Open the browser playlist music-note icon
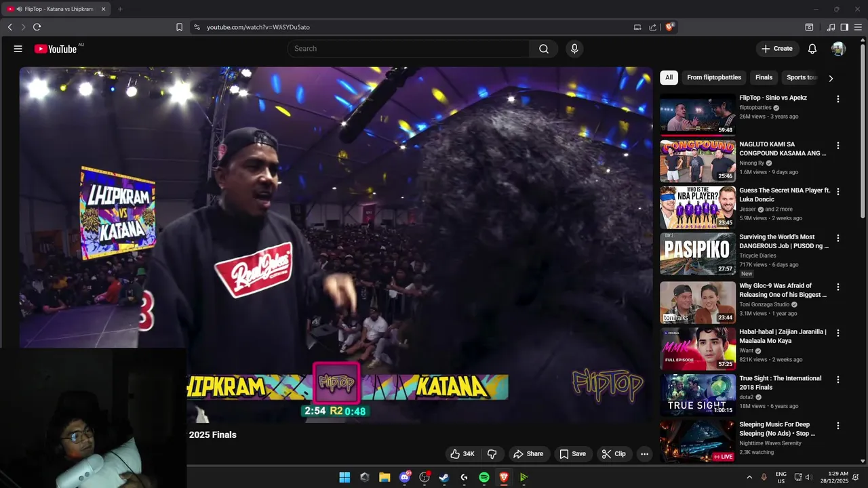The image size is (868, 488). 831,27
